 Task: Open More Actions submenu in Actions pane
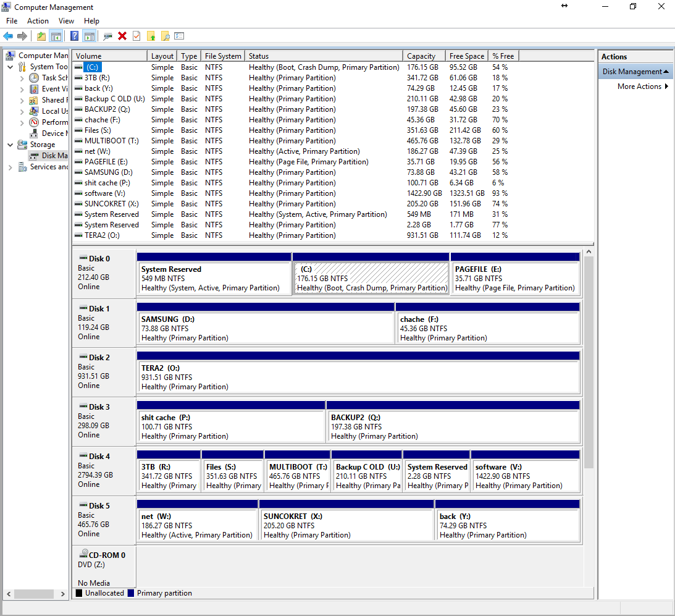coord(643,86)
